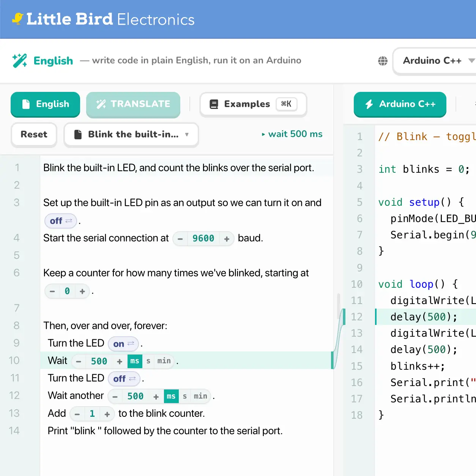Image resolution: width=476 pixels, height=476 pixels.
Task: Click the globe language icon
Action: (x=383, y=61)
